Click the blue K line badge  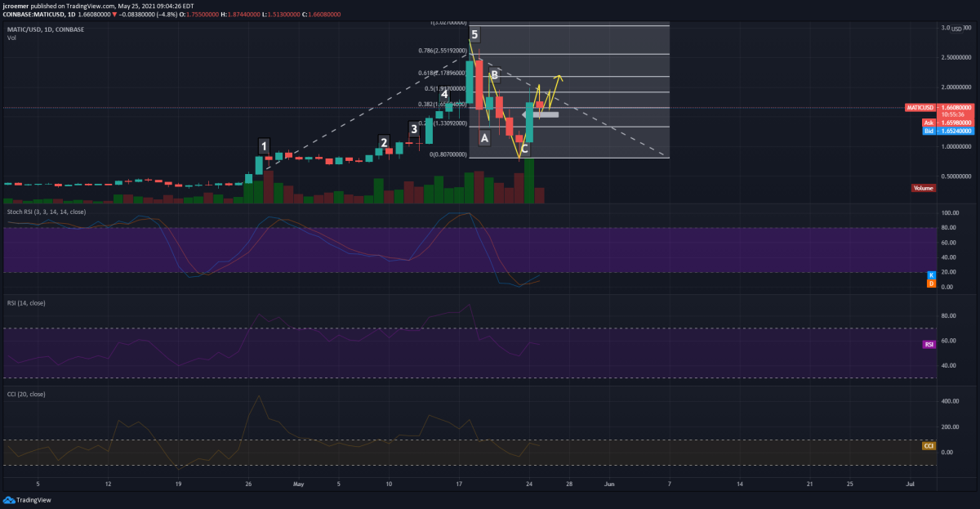[x=931, y=275]
